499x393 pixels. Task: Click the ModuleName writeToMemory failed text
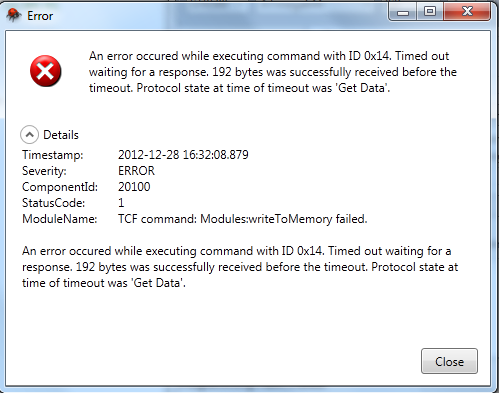tap(243, 219)
